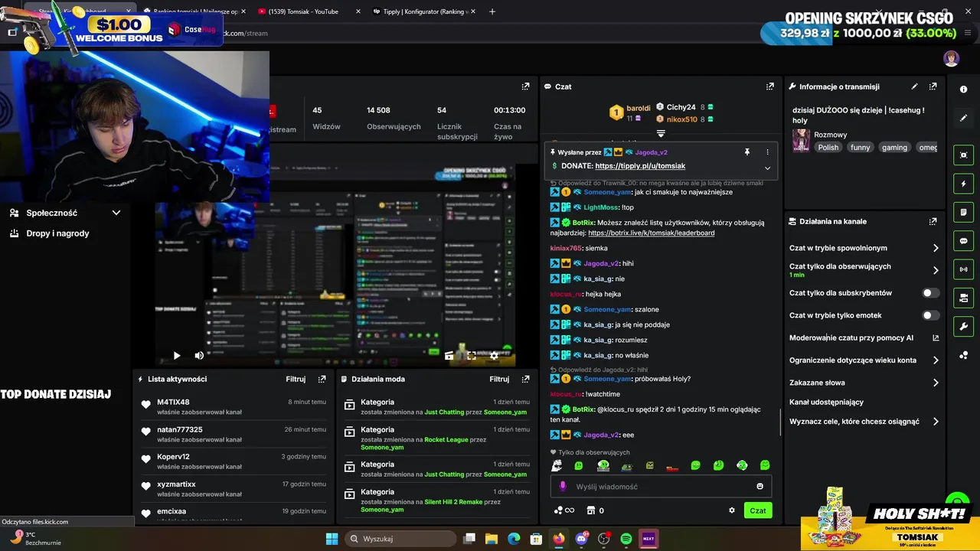Viewport: 980px width, 551px height.
Task: Click the chat bubble sidebar icon
Action: click(963, 241)
